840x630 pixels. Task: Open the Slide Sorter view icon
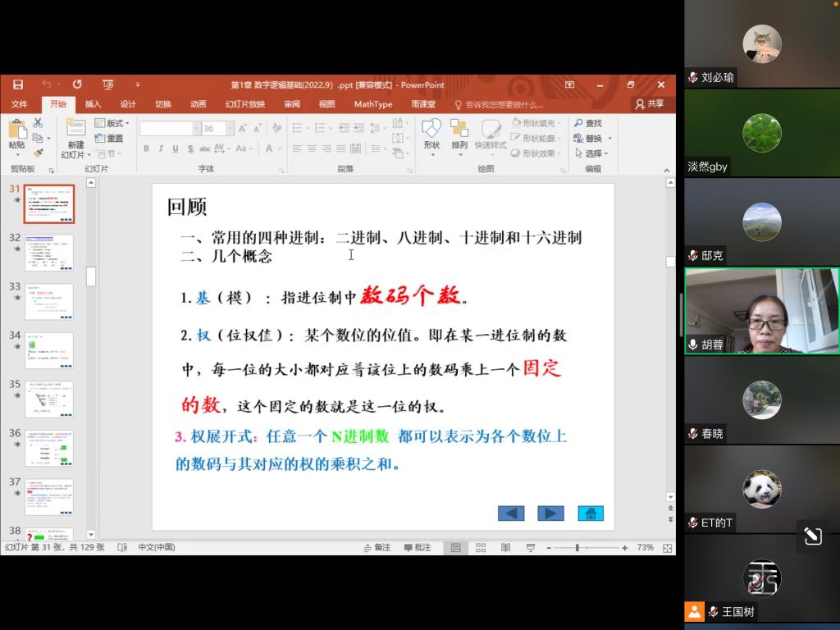(x=481, y=547)
